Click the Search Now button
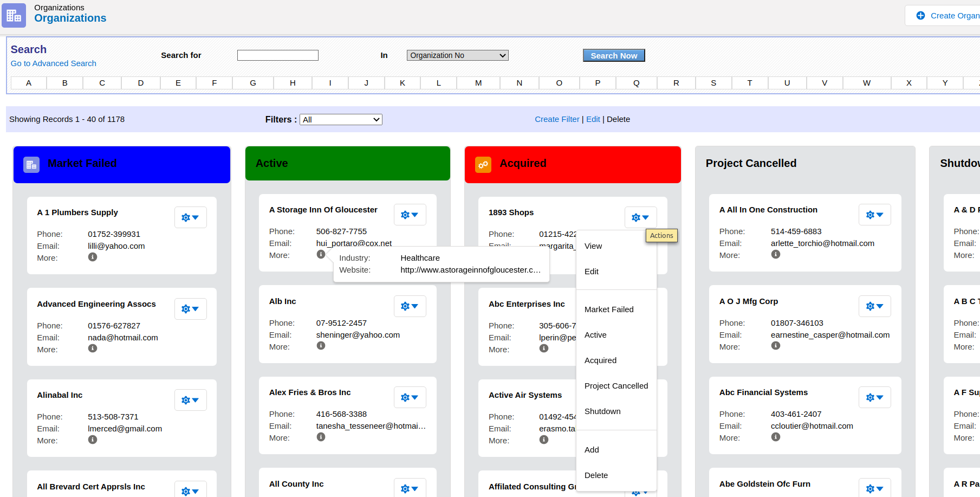980x497 pixels. tap(614, 55)
